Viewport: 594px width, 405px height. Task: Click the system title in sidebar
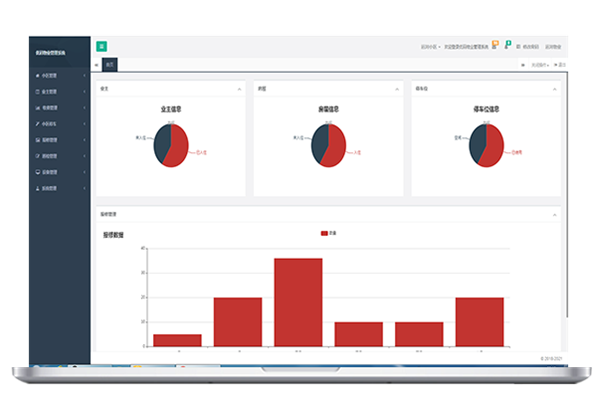(x=50, y=53)
